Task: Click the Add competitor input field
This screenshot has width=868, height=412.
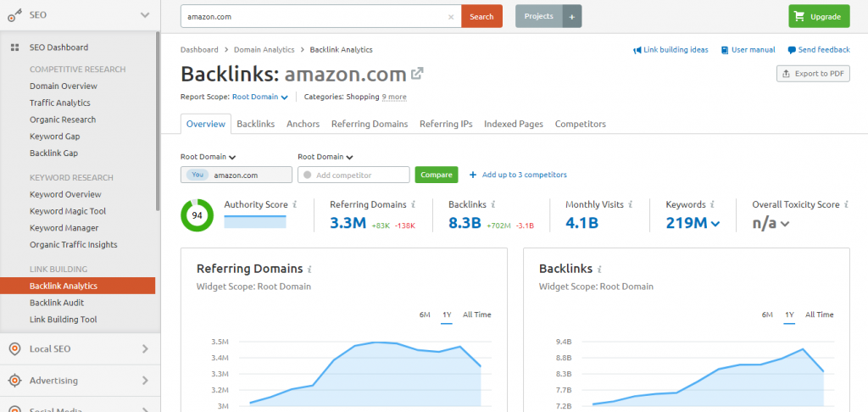Action: pos(353,175)
